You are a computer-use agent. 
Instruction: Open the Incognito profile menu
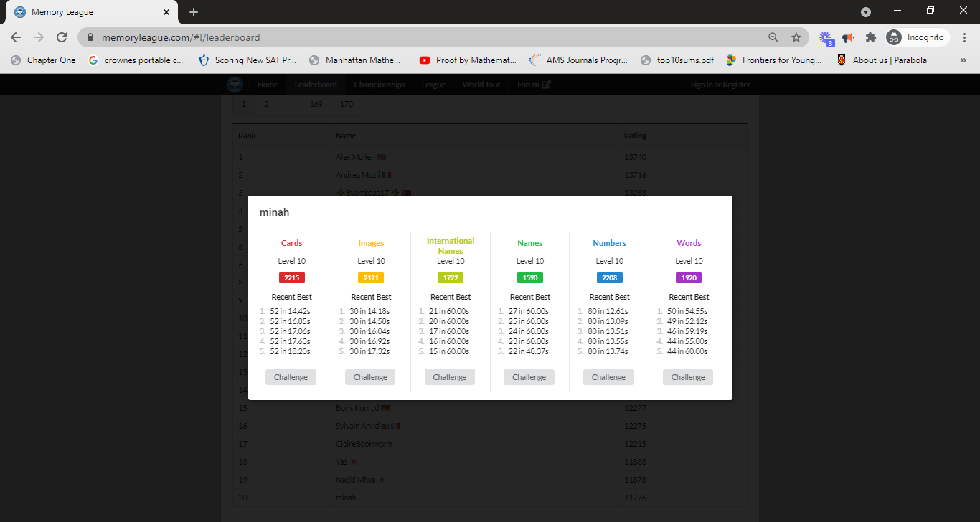click(x=918, y=37)
